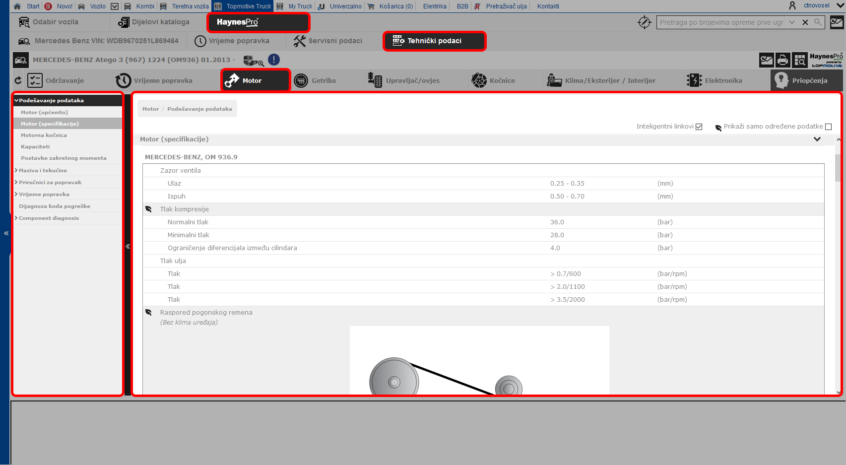Select Postavke zakretnog momenta item
The image size is (846, 465).
tap(64, 158)
